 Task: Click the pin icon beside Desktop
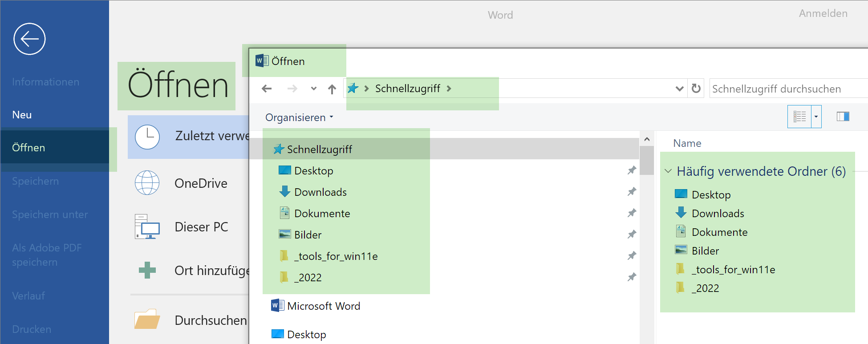632,170
